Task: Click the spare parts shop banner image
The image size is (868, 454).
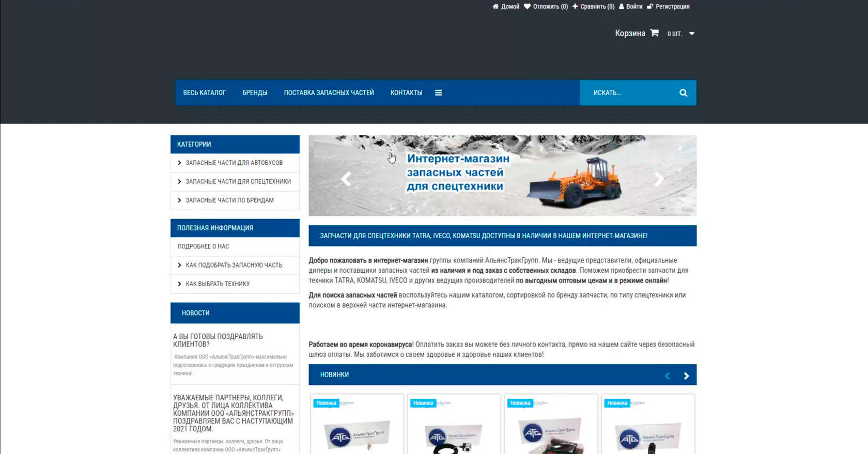Action: [x=503, y=176]
